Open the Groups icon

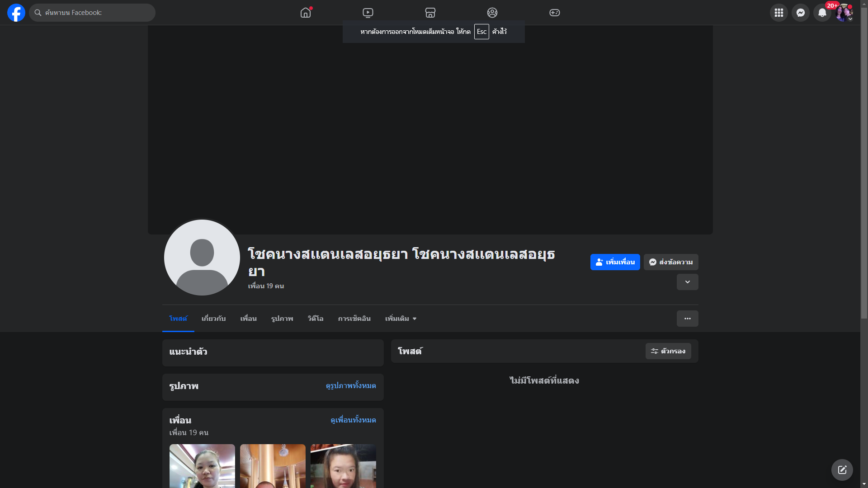pos(492,13)
